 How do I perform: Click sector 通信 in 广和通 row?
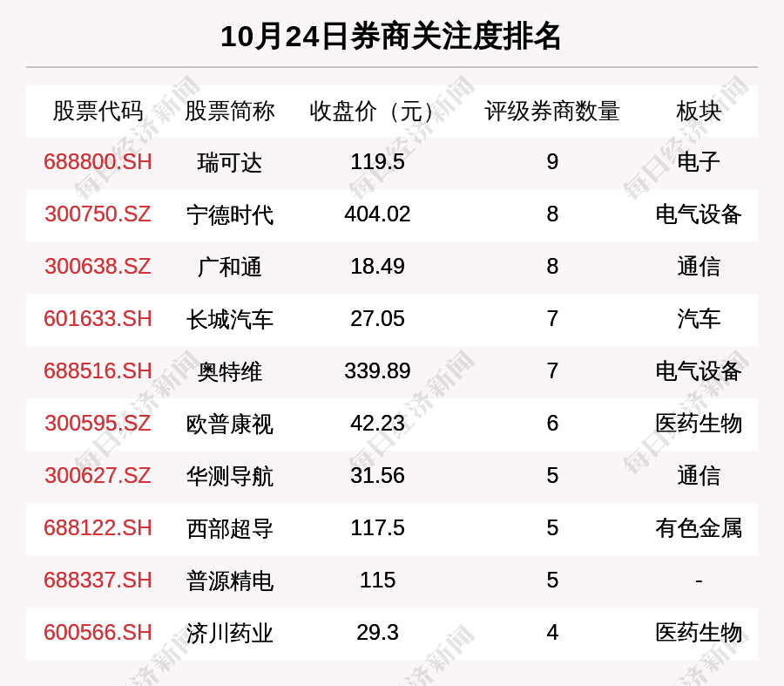pos(699,266)
